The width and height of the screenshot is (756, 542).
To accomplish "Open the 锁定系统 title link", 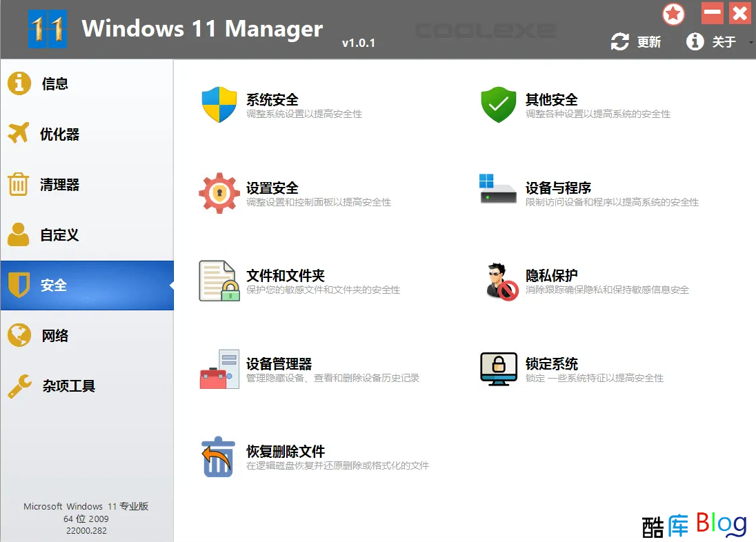I will [x=552, y=364].
